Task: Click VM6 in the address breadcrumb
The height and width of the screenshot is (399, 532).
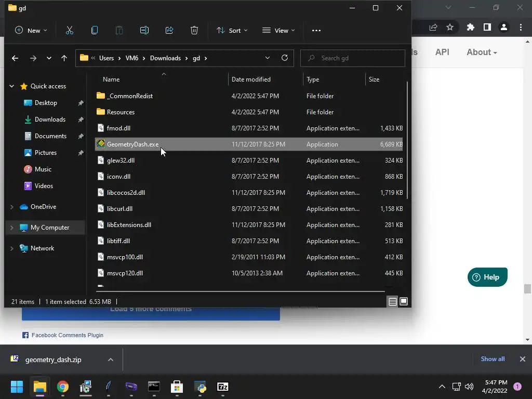Action: [132, 58]
